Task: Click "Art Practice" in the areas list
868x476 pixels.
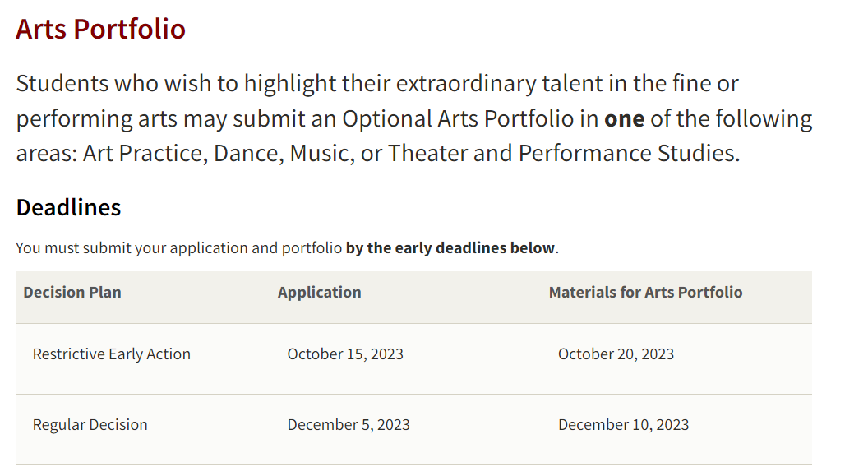Action: pyautogui.click(x=145, y=153)
